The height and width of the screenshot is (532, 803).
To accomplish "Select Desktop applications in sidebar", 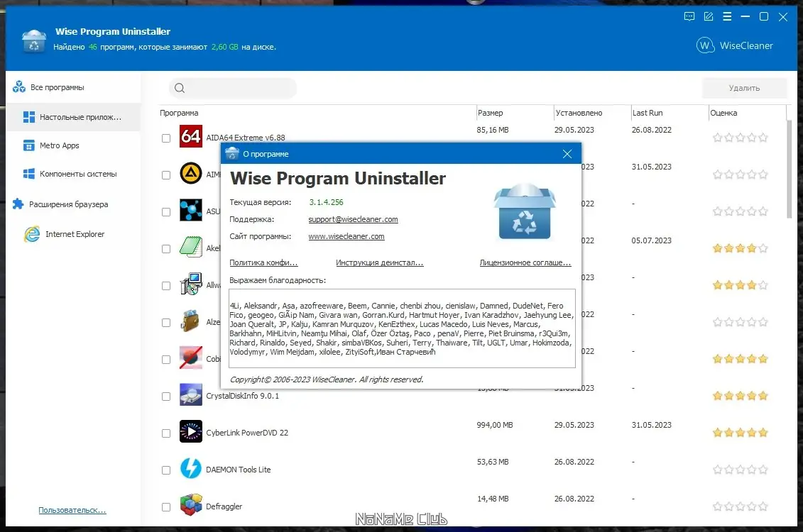I will pos(73,117).
